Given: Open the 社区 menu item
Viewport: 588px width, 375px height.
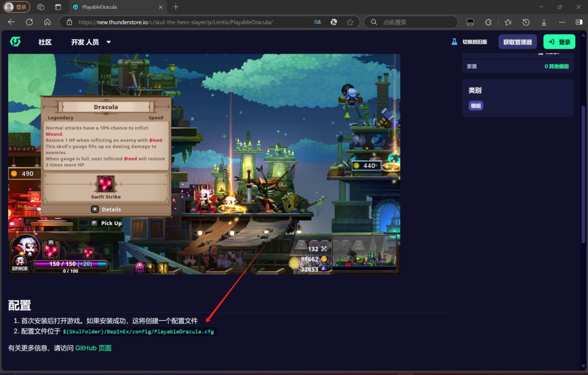Looking at the screenshot, I should click(45, 42).
